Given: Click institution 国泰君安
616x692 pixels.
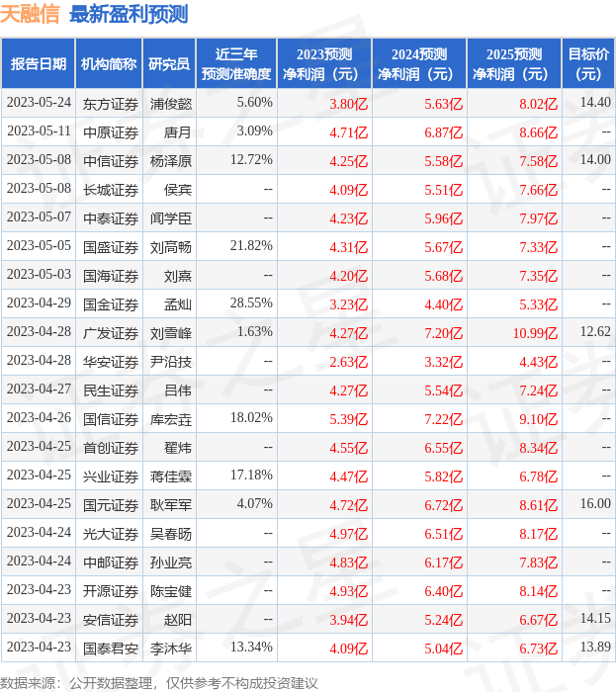Looking at the screenshot, I should coord(111,649).
